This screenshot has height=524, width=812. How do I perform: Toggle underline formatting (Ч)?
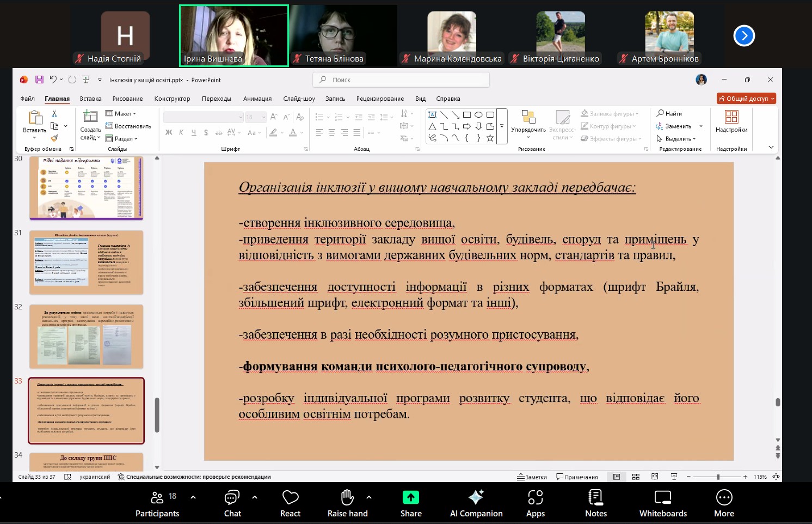coord(193,132)
